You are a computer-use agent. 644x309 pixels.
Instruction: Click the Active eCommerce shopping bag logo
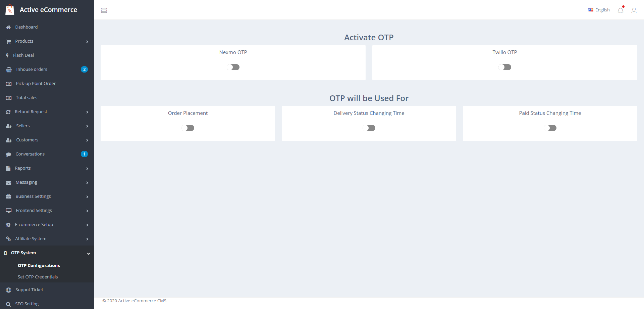click(x=10, y=10)
